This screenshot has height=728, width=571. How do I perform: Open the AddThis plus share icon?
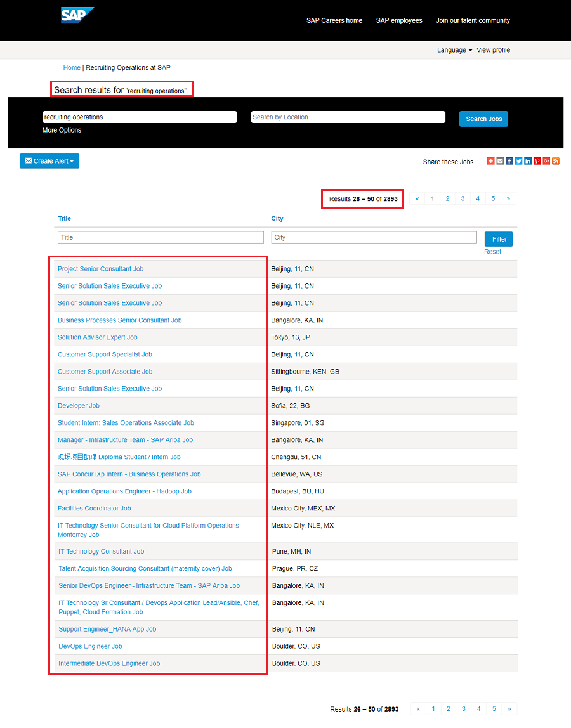490,161
